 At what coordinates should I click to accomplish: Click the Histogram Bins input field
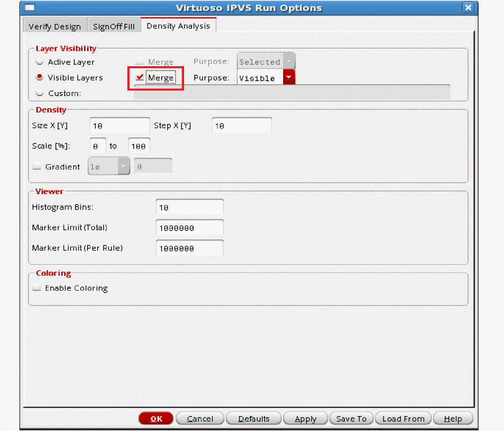click(190, 207)
